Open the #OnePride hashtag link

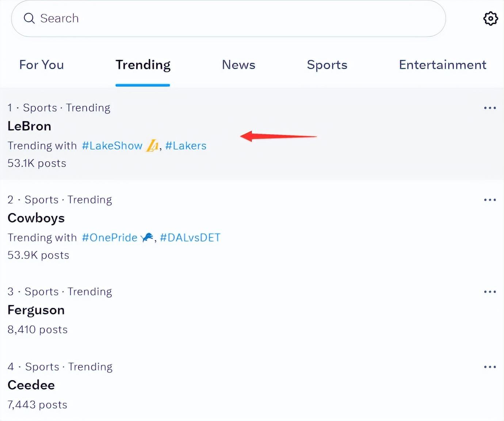click(110, 238)
